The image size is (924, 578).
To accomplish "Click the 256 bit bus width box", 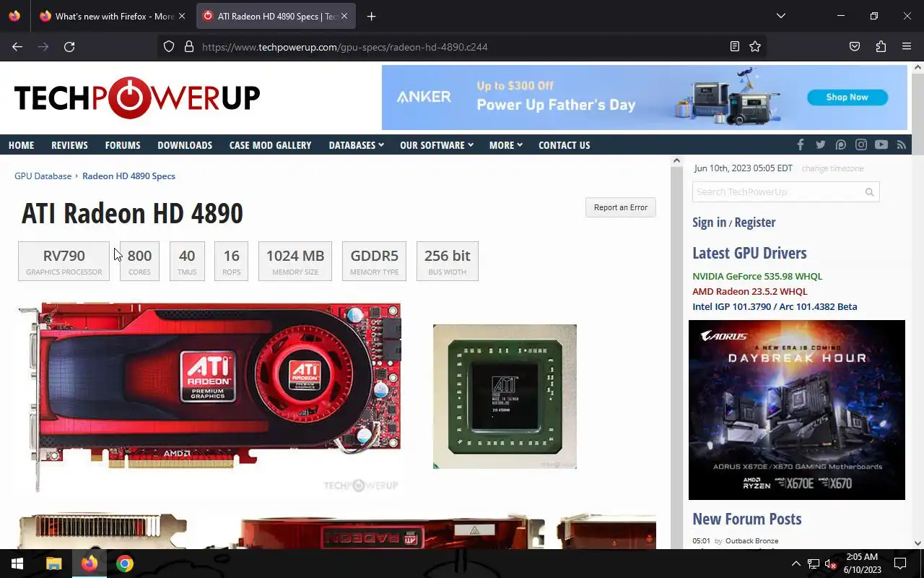I will 447,261.
